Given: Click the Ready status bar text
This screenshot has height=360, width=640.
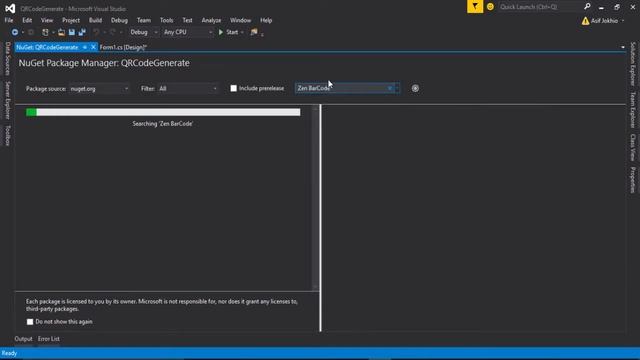Looking at the screenshot, I should pos(9,353).
